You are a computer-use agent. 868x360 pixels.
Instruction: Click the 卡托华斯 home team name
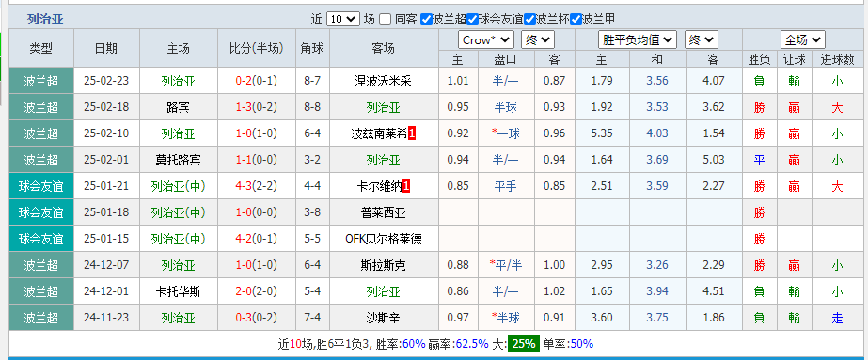[179, 291]
